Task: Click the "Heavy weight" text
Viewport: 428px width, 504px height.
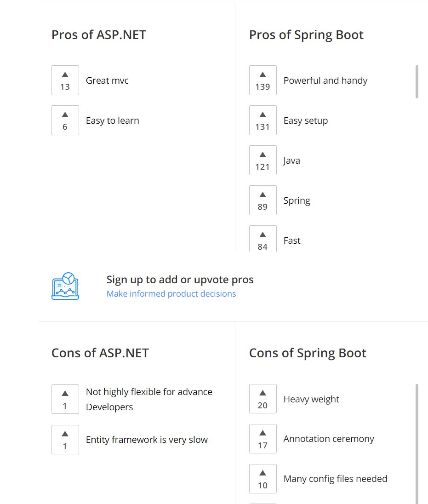Action: pos(311,399)
